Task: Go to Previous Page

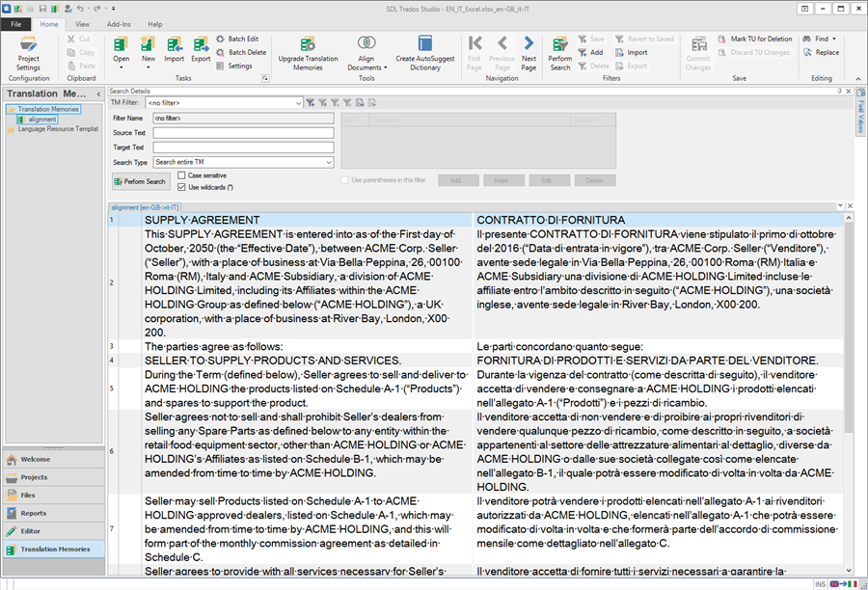Action: point(502,53)
